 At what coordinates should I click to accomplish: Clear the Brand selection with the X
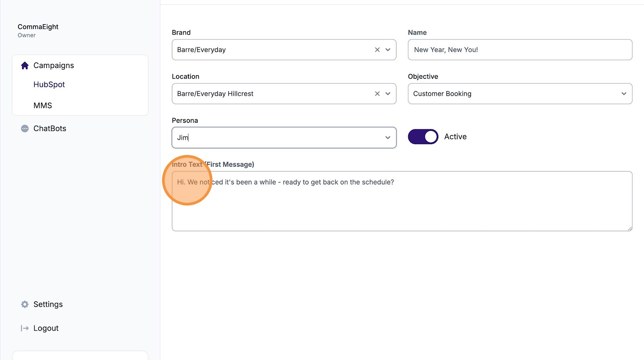(x=377, y=50)
